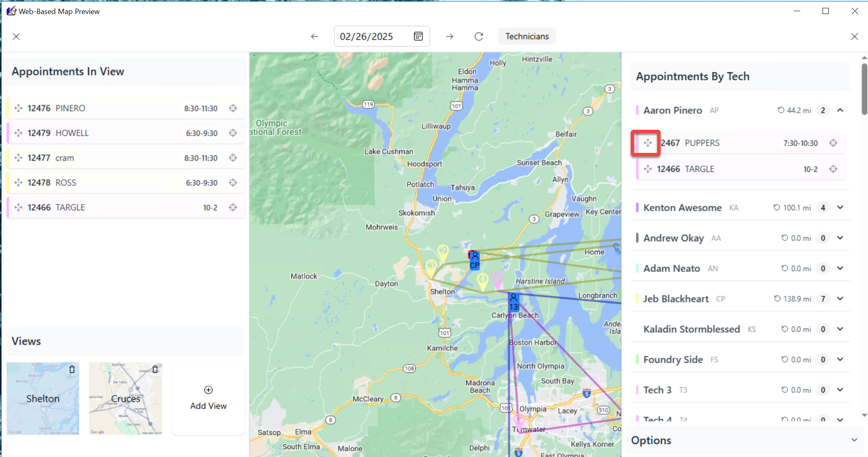Click move handle for 2467 PUPPERS
The width and height of the screenshot is (868, 457).
[x=647, y=143]
